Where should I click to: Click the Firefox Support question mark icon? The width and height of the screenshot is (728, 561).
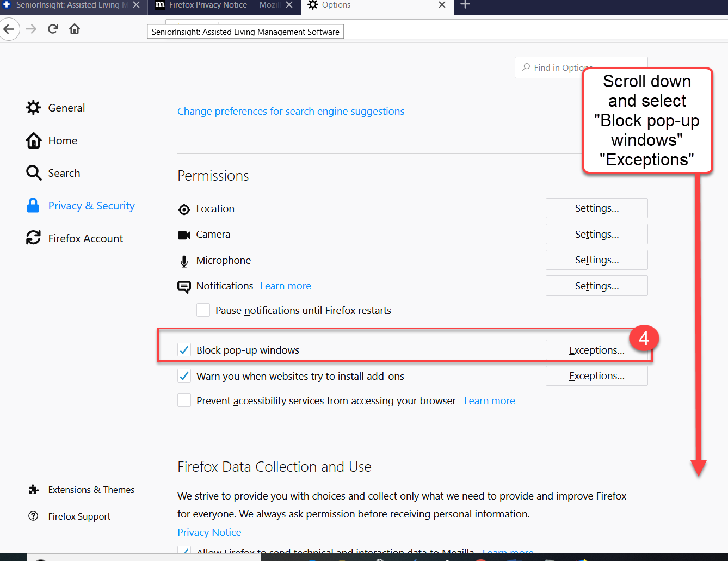point(33,516)
